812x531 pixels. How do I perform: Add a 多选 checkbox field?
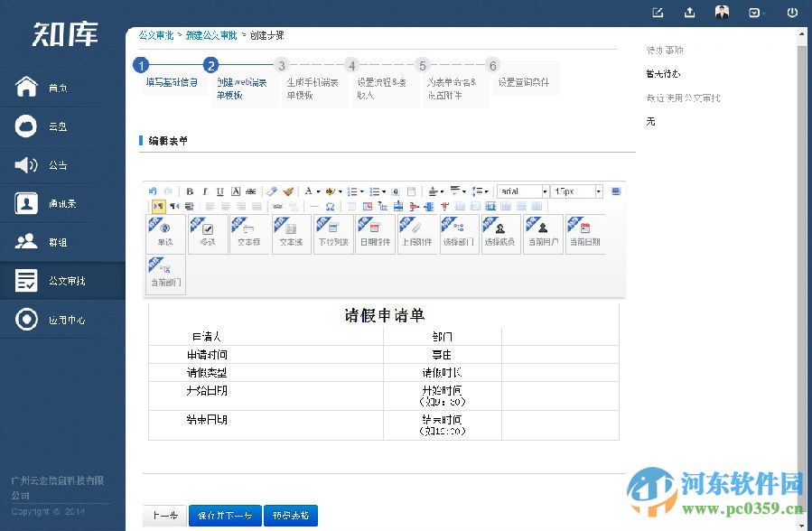pyautogui.click(x=207, y=233)
